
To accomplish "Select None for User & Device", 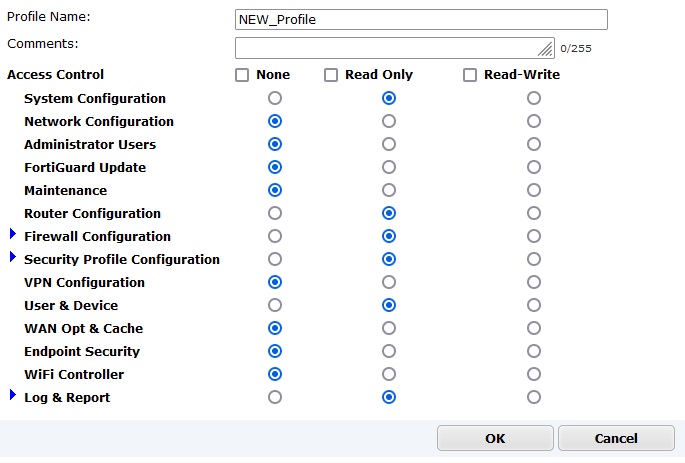I will tap(275, 305).
